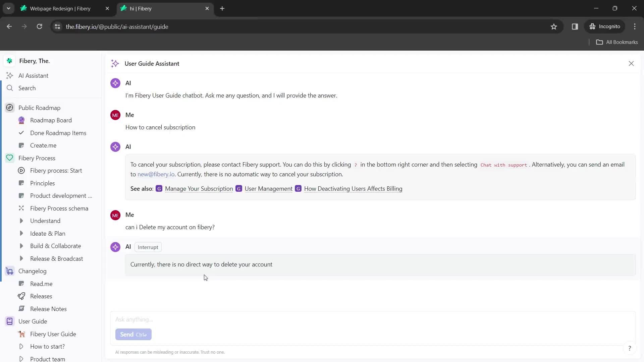The height and width of the screenshot is (362, 644).
Task: Select the Roadmap Board menu item
Action: pos(51,120)
